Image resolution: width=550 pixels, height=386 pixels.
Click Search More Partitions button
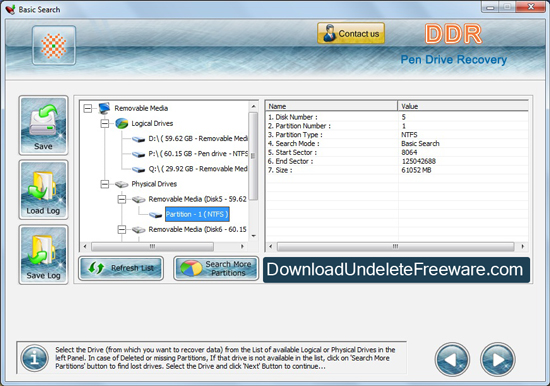216,268
